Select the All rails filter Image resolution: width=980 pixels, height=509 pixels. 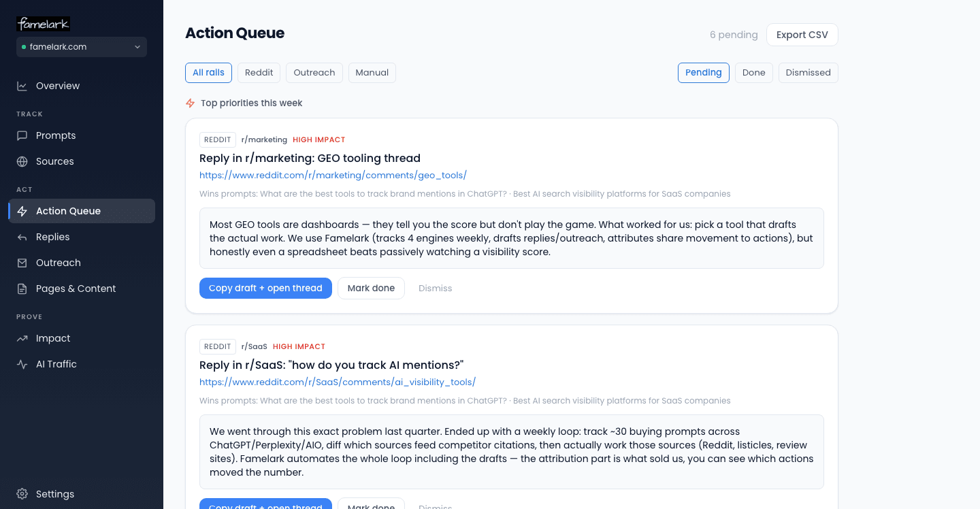tap(208, 73)
